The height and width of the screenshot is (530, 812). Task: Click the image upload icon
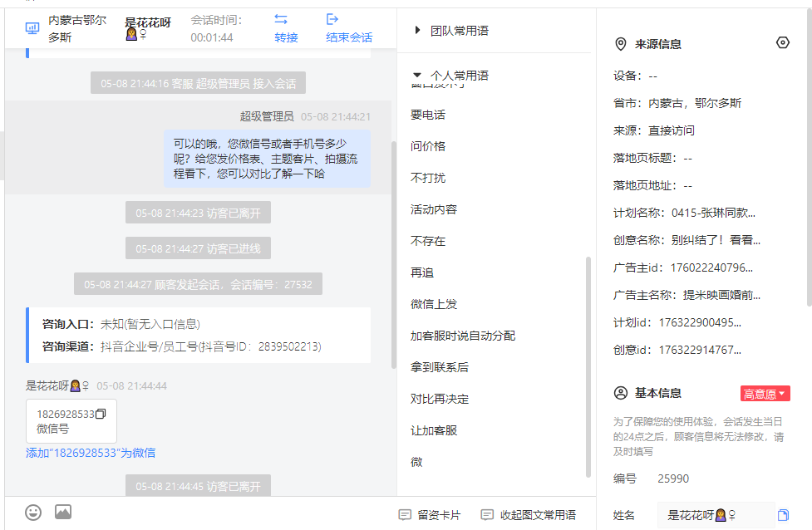pyautogui.click(x=63, y=512)
